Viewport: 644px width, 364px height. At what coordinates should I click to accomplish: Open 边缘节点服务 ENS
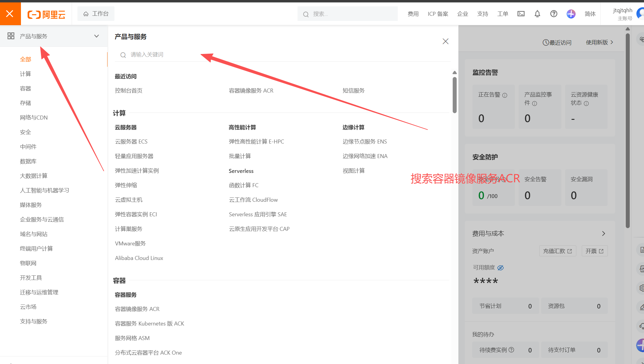[x=365, y=142]
